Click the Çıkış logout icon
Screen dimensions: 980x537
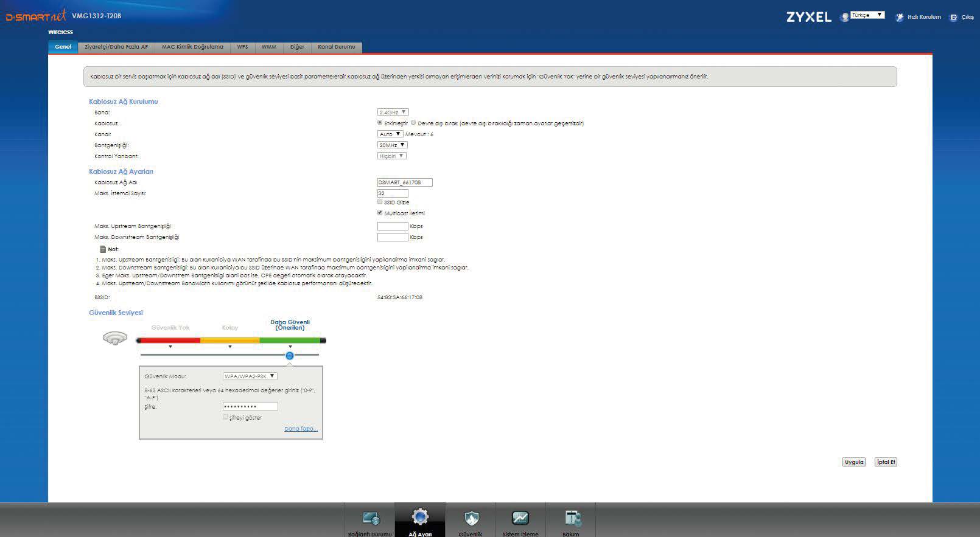point(954,18)
